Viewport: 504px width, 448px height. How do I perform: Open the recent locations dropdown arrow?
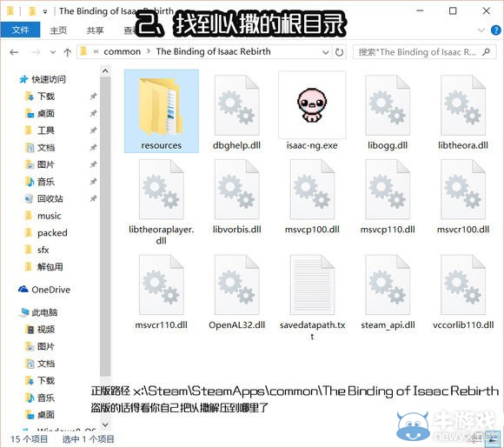click(x=53, y=52)
